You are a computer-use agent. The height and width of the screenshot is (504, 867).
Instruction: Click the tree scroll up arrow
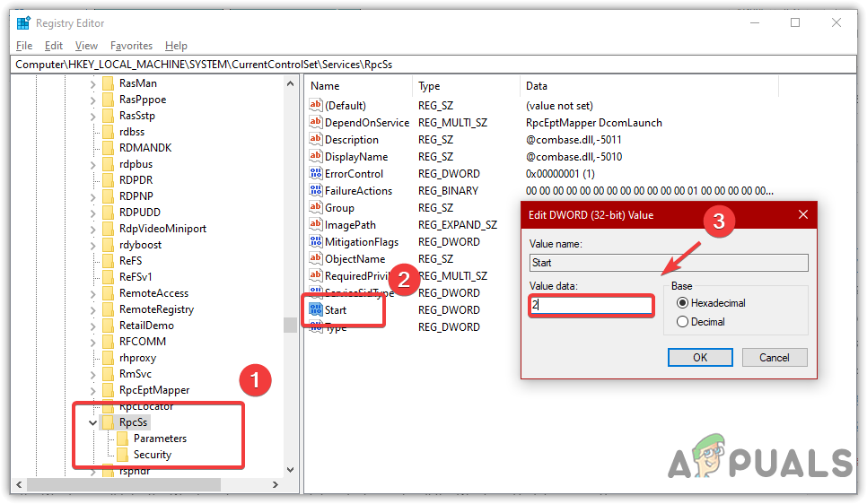290,83
